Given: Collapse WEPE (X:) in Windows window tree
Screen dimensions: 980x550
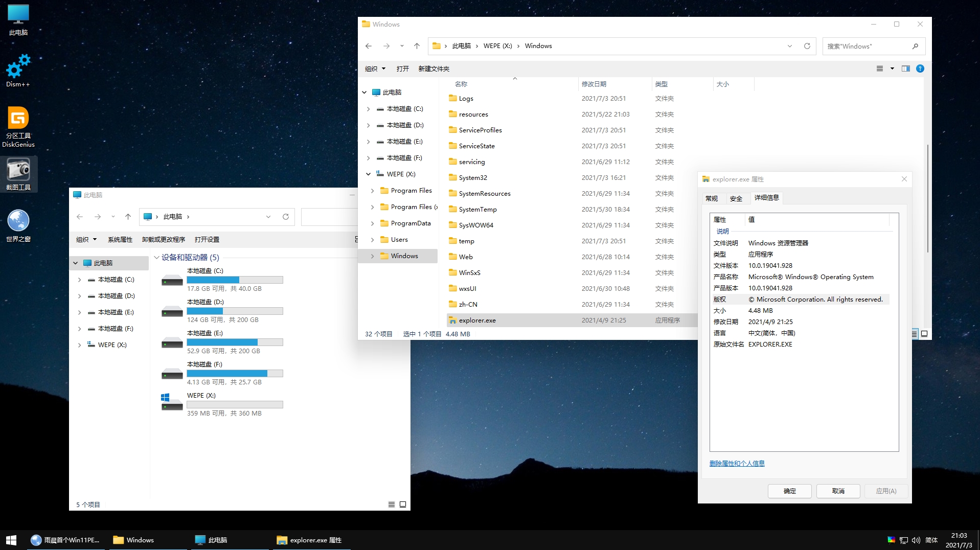Looking at the screenshot, I should (369, 174).
